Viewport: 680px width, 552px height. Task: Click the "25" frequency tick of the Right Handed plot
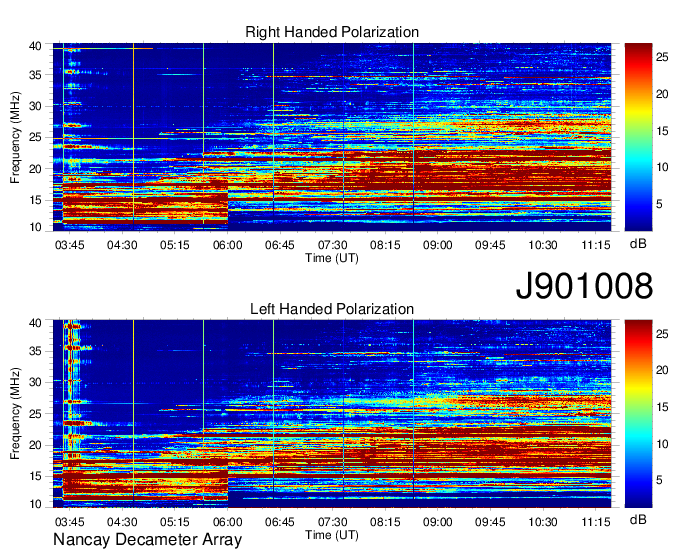click(35, 137)
